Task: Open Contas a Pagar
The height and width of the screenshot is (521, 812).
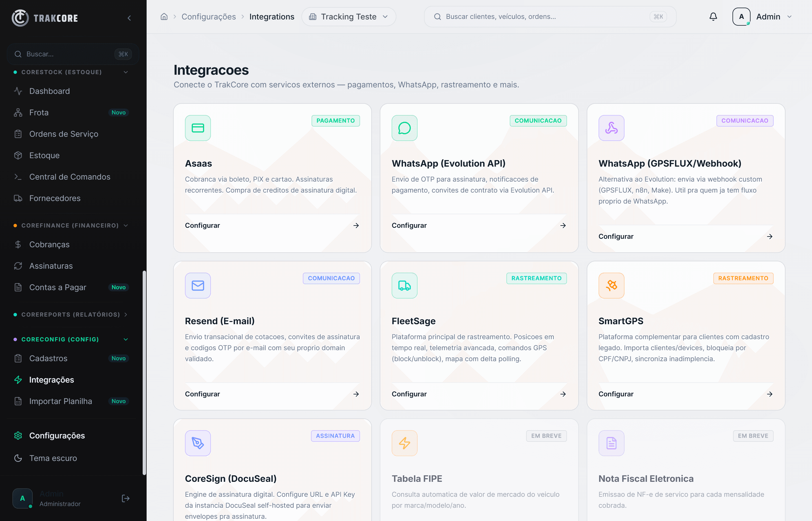Action: pos(71,287)
